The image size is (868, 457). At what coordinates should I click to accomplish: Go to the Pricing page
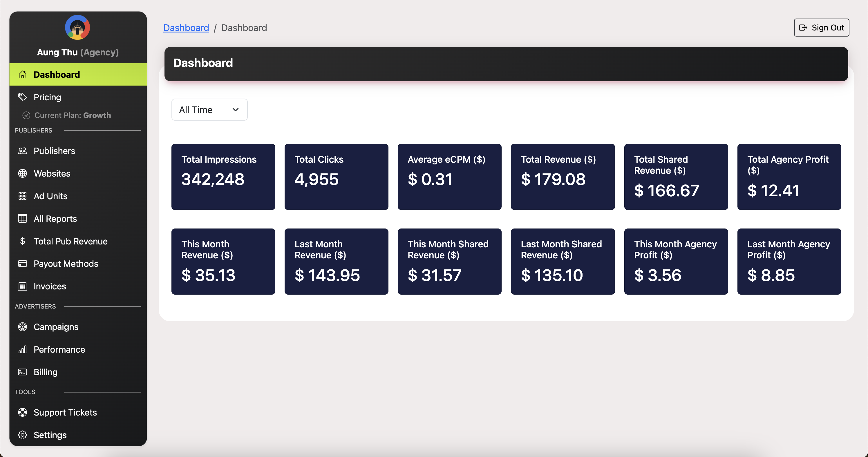78,97
